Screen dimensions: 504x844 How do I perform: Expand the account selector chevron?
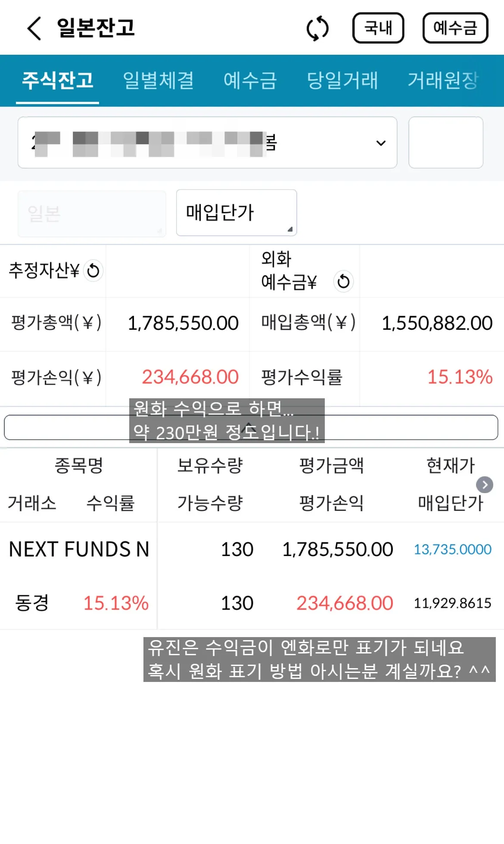pos(381,143)
